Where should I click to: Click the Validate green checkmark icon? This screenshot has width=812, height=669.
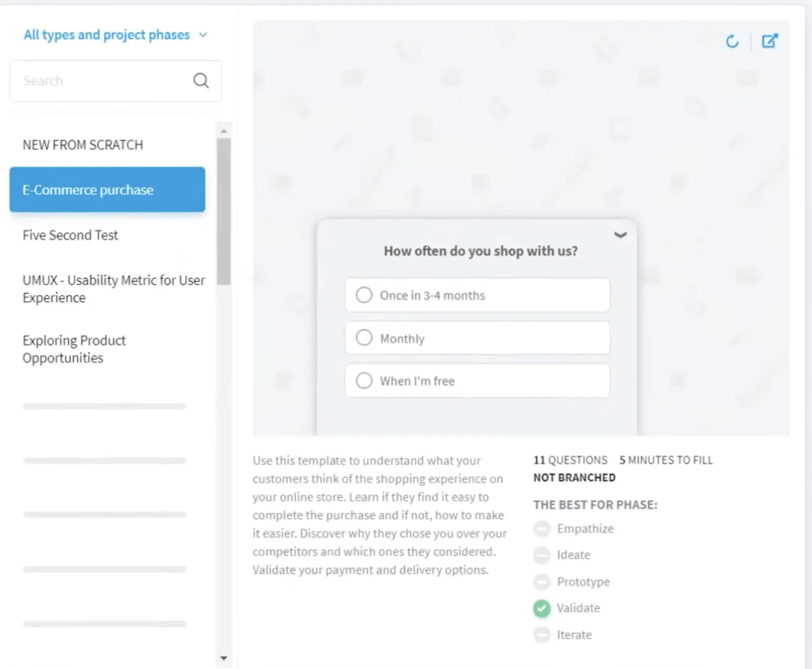(x=542, y=608)
